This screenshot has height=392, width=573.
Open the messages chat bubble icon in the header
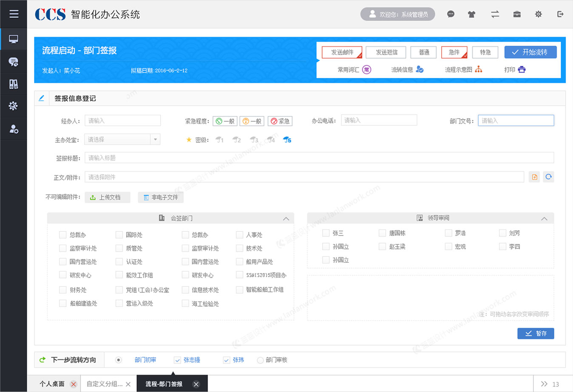(x=451, y=14)
